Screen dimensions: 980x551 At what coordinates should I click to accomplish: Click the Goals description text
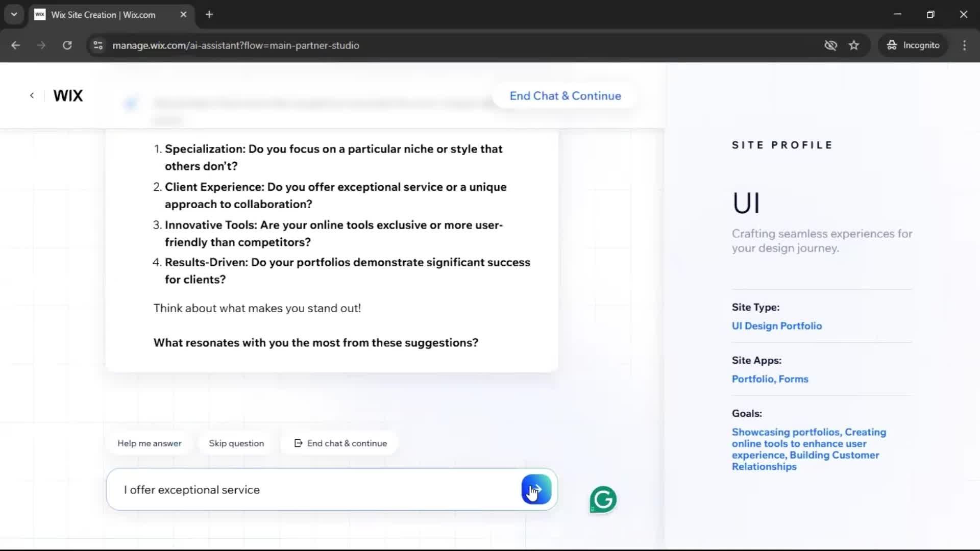(809, 449)
